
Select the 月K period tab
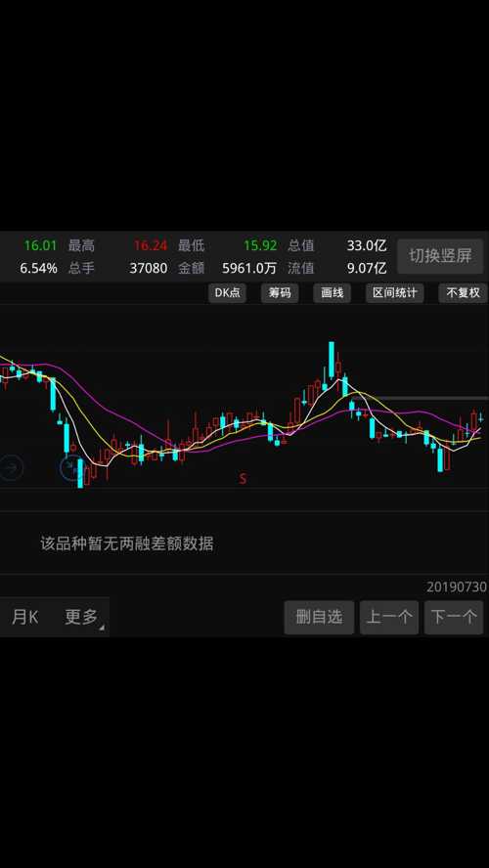pos(24,616)
